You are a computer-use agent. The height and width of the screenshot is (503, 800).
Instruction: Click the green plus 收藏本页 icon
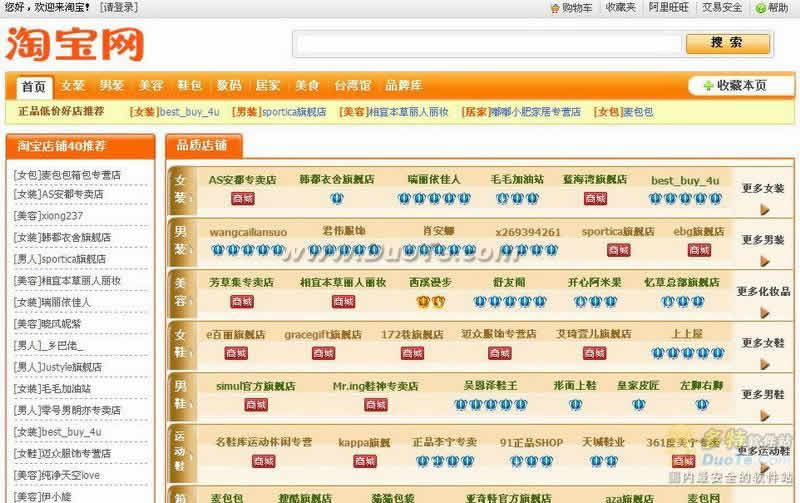point(708,86)
